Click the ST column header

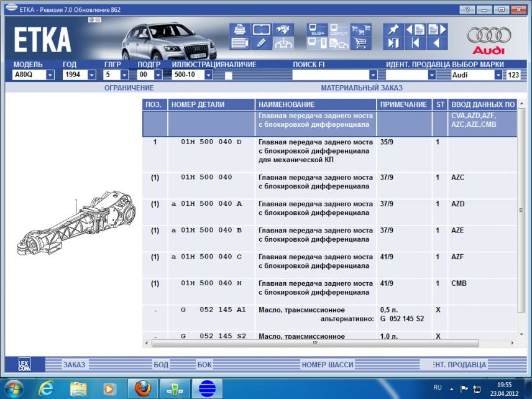(440, 104)
